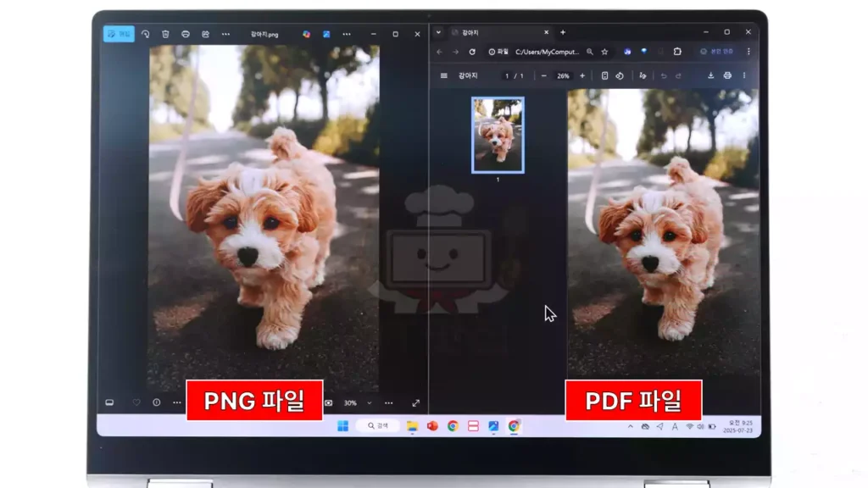Zoom in the PDF with plus button

pos(582,75)
